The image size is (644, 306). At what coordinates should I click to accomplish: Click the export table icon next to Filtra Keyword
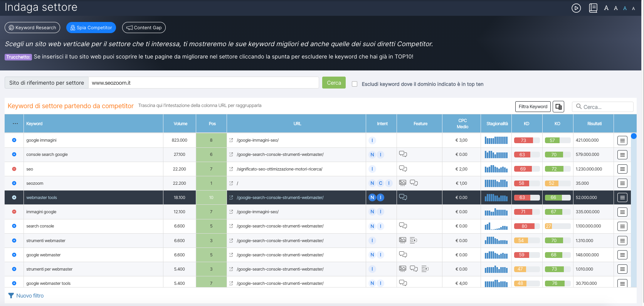(x=558, y=107)
